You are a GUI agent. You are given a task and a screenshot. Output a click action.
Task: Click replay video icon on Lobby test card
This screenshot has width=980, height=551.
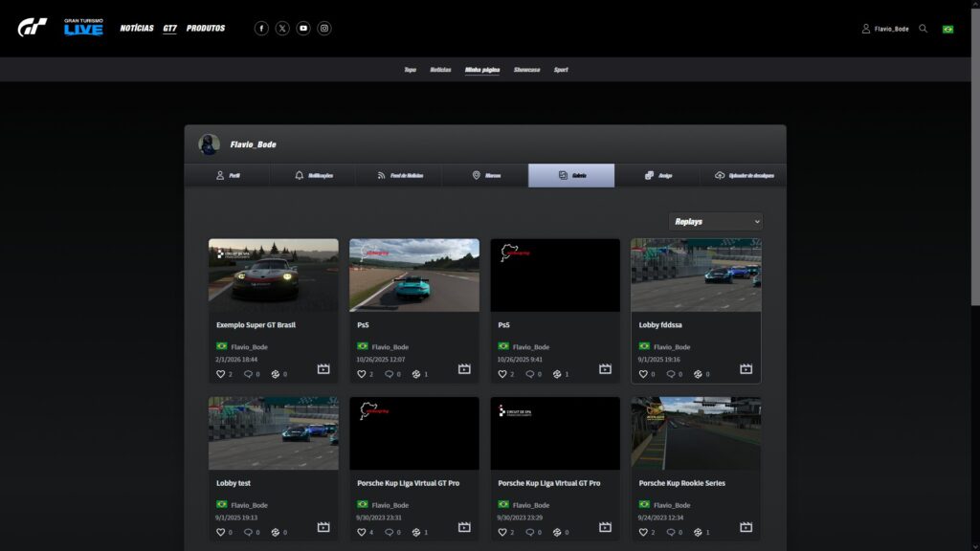[323, 527]
